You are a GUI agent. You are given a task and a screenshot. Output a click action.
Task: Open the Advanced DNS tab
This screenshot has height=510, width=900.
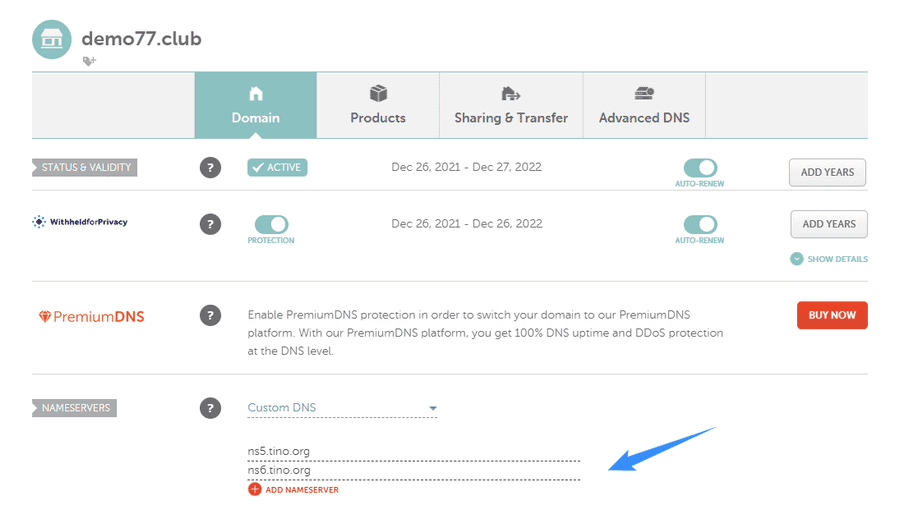pos(644,106)
